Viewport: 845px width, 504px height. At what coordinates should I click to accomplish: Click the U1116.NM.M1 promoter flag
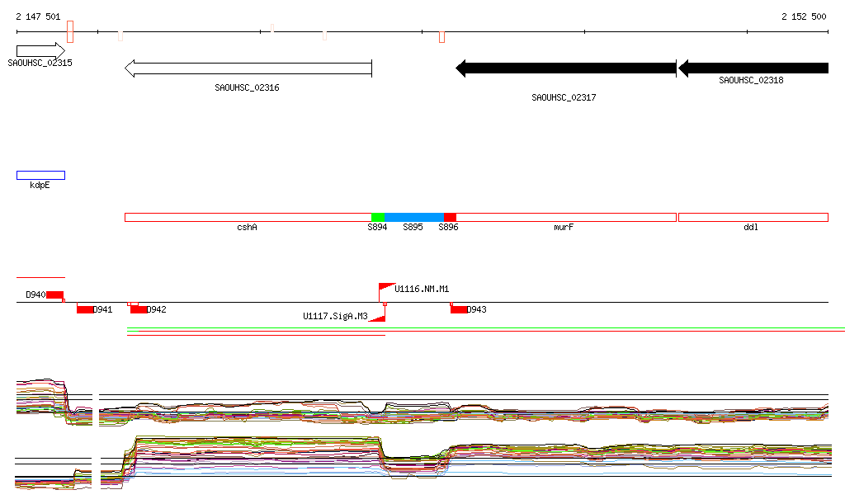point(386,288)
